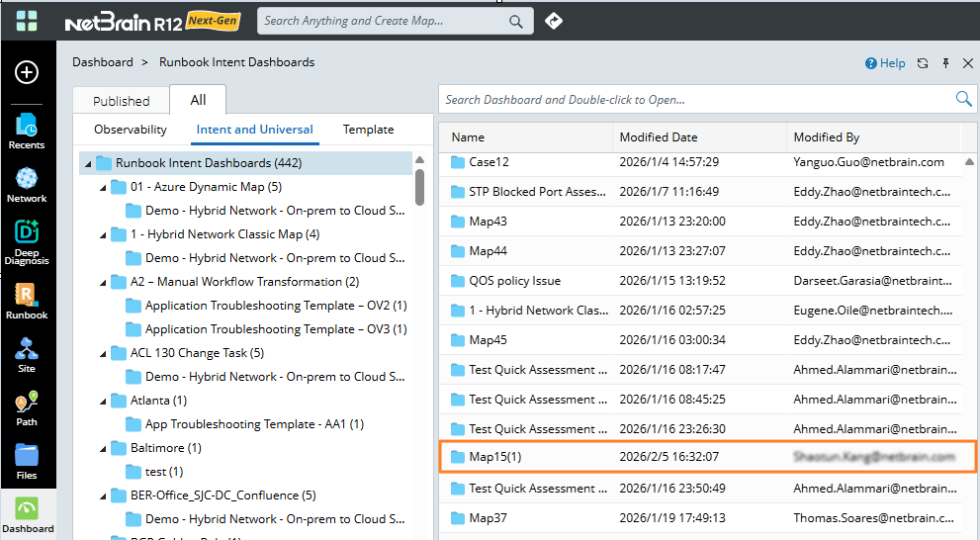The width and height of the screenshot is (980, 540).
Task: Click the Help link
Action: pyautogui.click(x=885, y=63)
